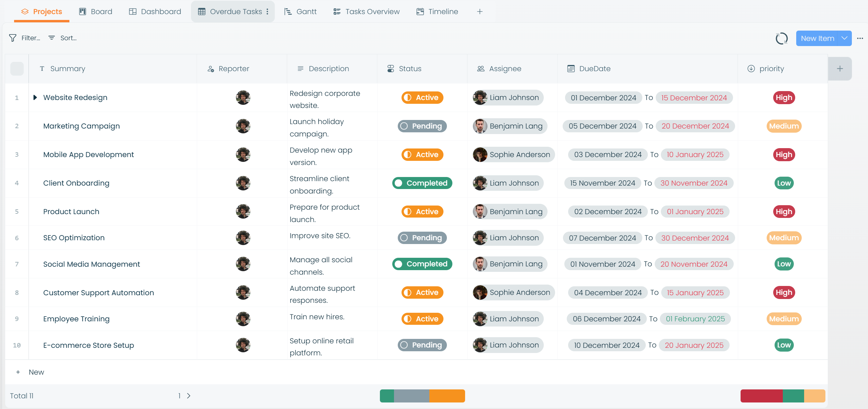Click end date 15 December 2024
Viewport: 868px width, 409px height.
click(x=694, y=98)
